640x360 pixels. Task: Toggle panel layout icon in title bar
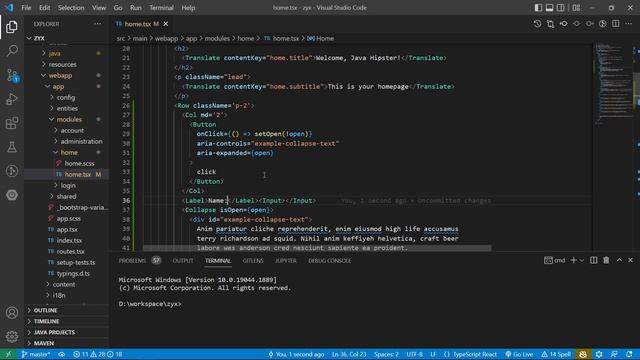tap(549, 8)
